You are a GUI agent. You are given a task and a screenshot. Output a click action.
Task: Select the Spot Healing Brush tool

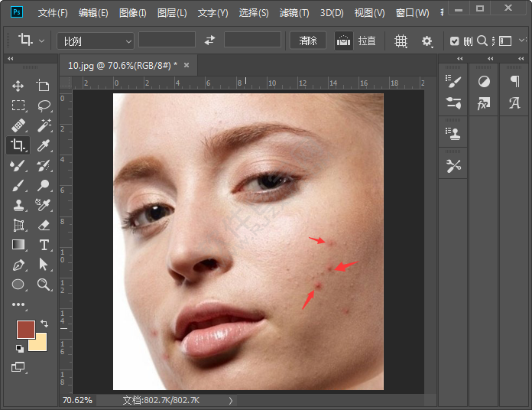[18, 125]
